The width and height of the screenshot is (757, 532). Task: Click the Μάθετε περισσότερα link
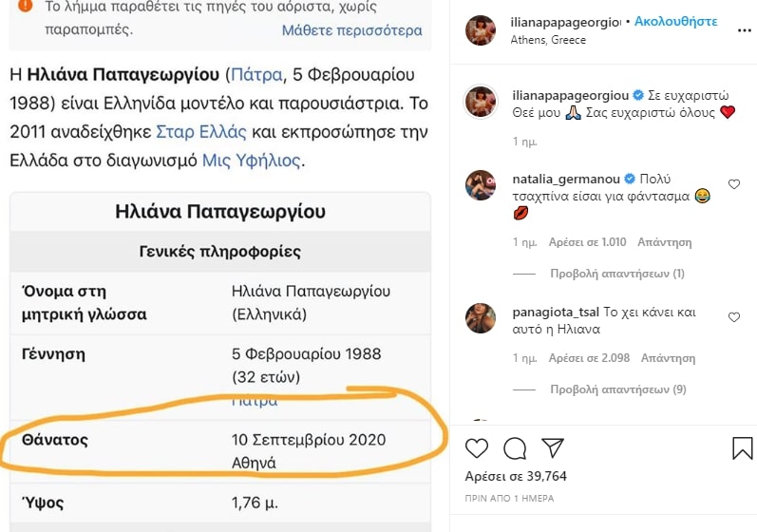point(352,30)
